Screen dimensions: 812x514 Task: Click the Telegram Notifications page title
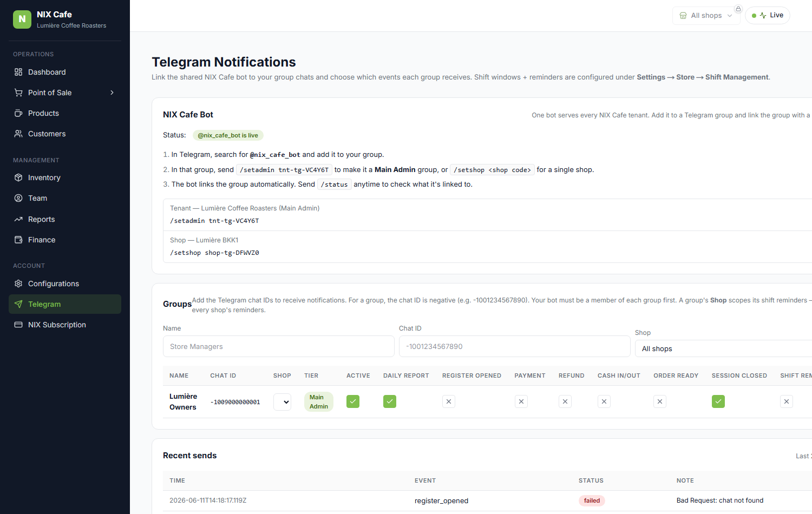coord(224,62)
